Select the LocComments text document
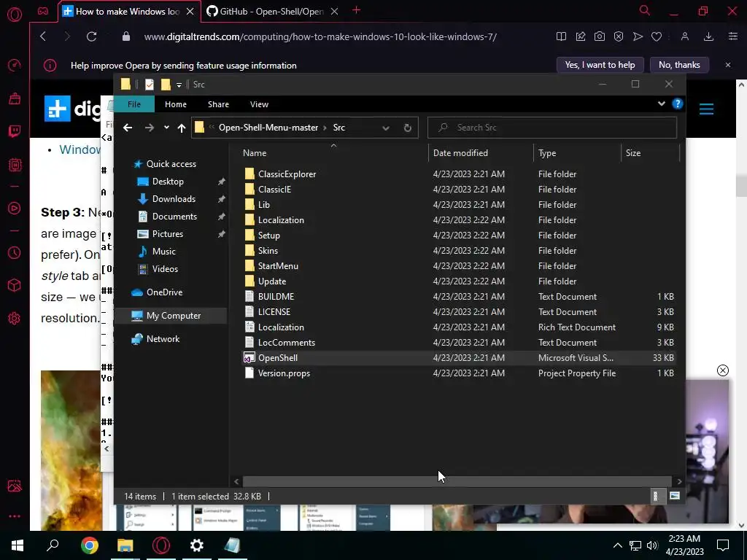 point(286,343)
